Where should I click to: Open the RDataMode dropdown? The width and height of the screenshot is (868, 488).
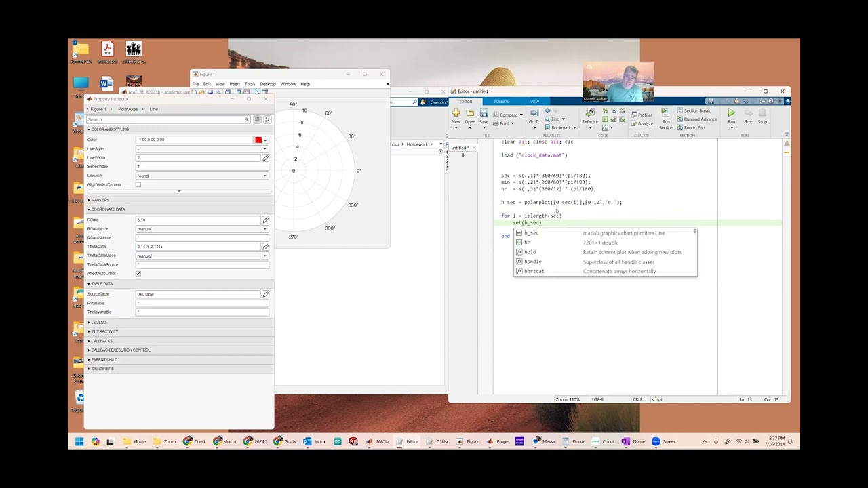tap(202, 229)
